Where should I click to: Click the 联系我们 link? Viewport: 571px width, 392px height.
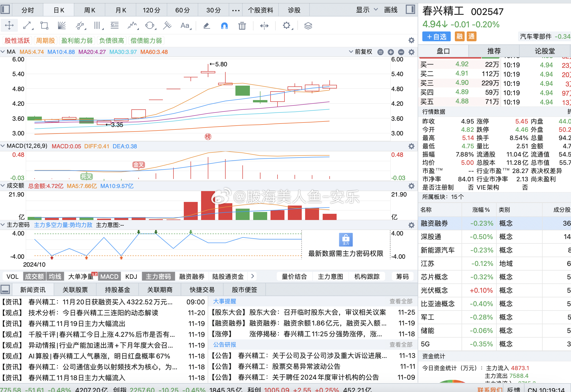[x=490, y=389]
